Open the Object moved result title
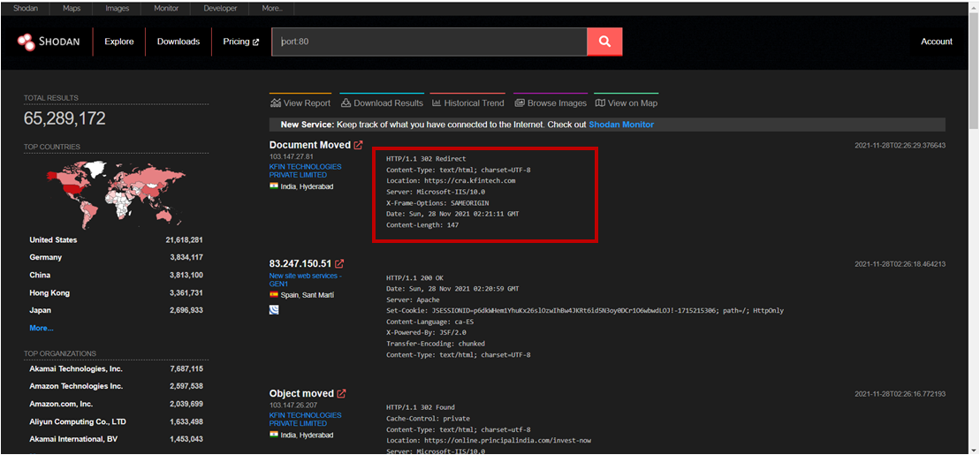Viewport: 980px width, 455px height. click(x=302, y=394)
